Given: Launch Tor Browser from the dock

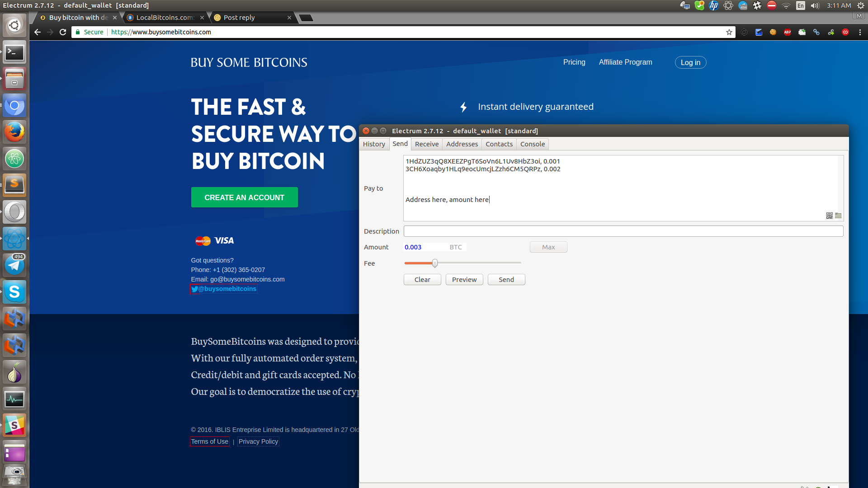Looking at the screenshot, I should point(14,372).
